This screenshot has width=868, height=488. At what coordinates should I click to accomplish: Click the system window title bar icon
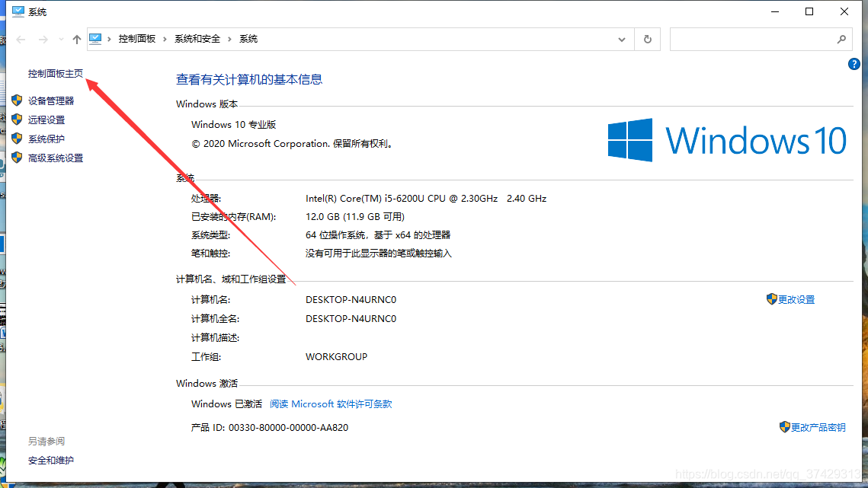click(18, 11)
